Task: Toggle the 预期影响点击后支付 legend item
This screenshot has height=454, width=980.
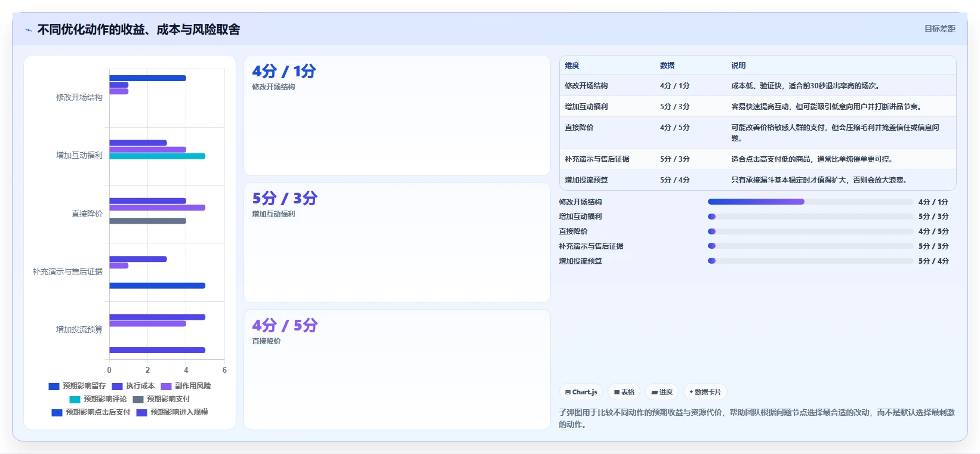Action: click(91, 412)
